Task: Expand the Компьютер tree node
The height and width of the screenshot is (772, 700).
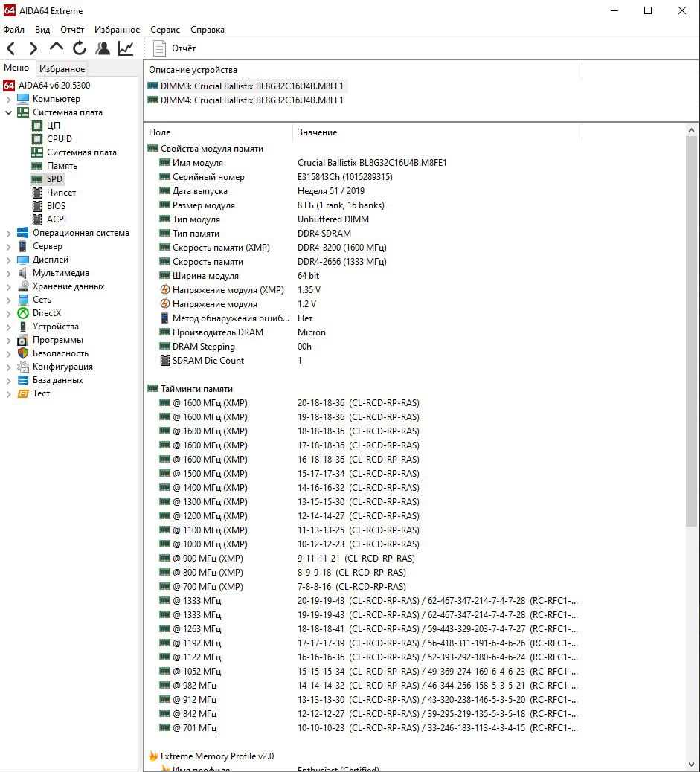Action: coord(8,99)
